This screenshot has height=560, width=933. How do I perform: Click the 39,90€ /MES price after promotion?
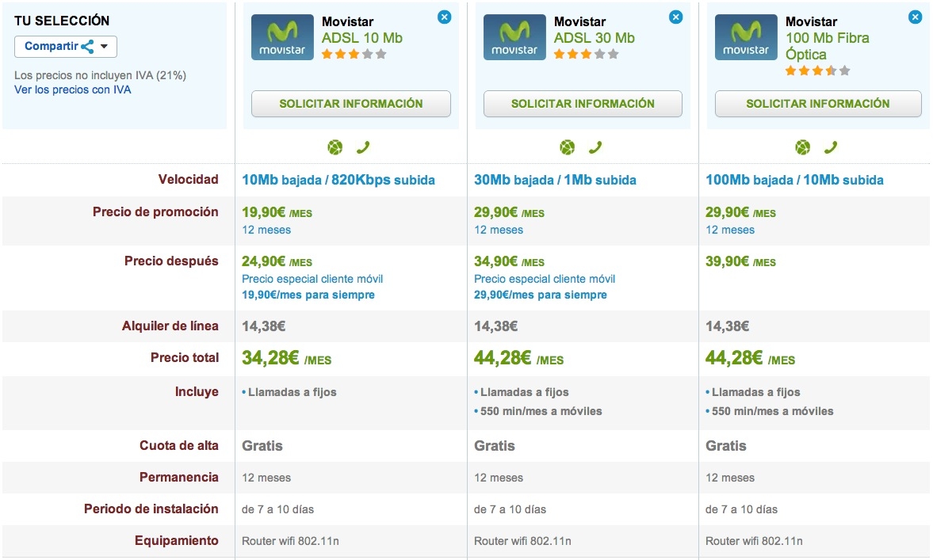[x=740, y=261]
